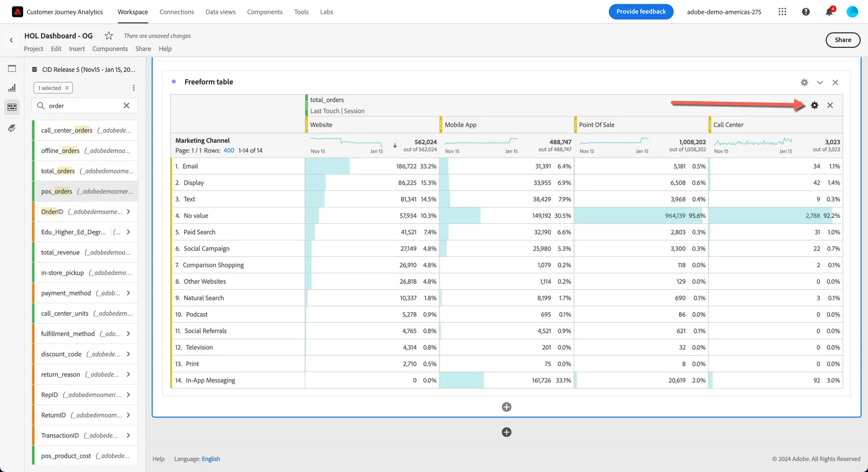Viewport: 868px width, 472px height.
Task: Select the CID Release 5 data view
Action: click(84, 69)
